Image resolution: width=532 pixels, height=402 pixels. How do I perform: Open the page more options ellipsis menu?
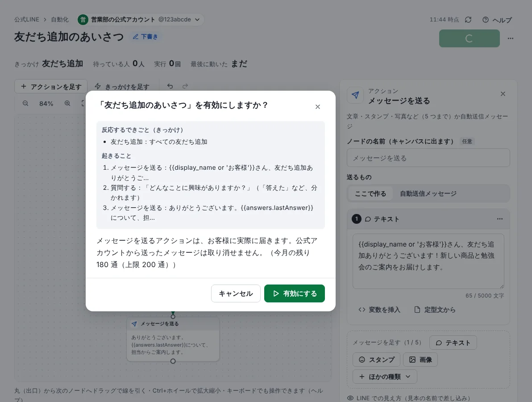point(510,38)
